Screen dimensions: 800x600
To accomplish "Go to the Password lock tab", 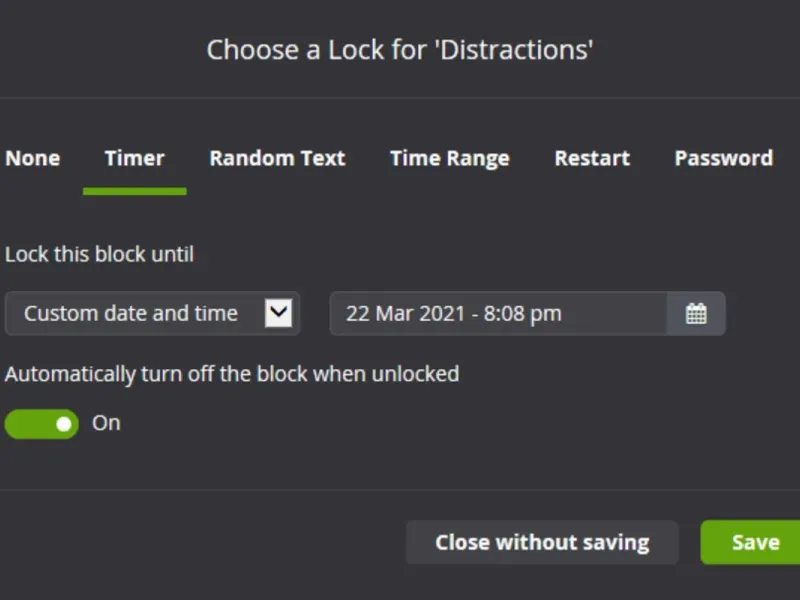I will pyautogui.click(x=723, y=158).
